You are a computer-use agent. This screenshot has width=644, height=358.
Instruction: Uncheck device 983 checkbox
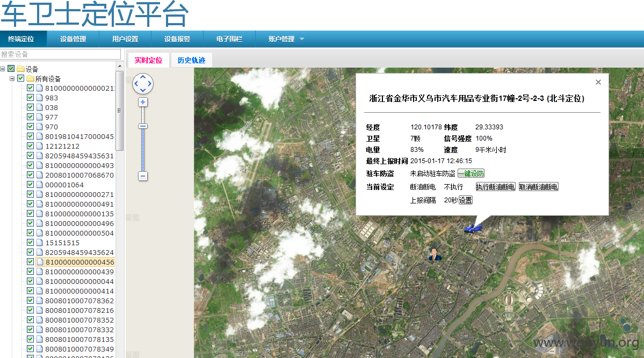click(x=31, y=98)
